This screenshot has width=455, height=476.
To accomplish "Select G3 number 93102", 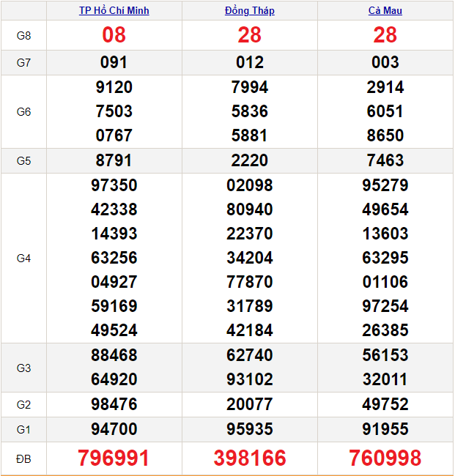I will click(x=249, y=379).
